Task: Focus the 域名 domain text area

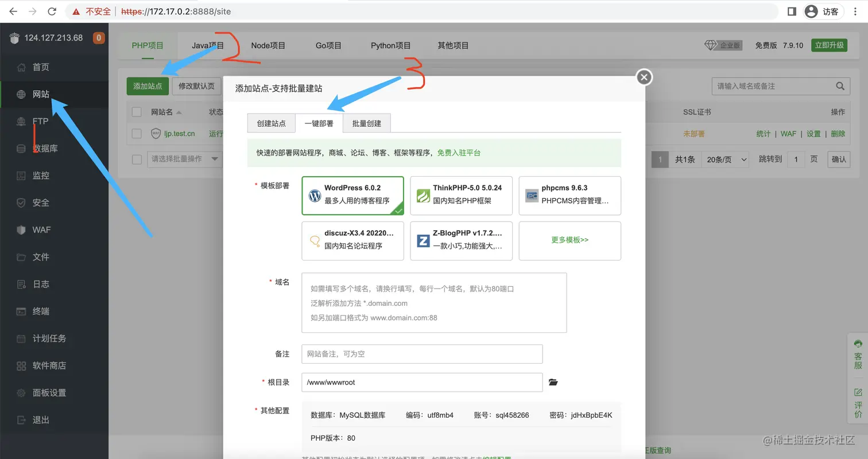Action: coord(434,303)
